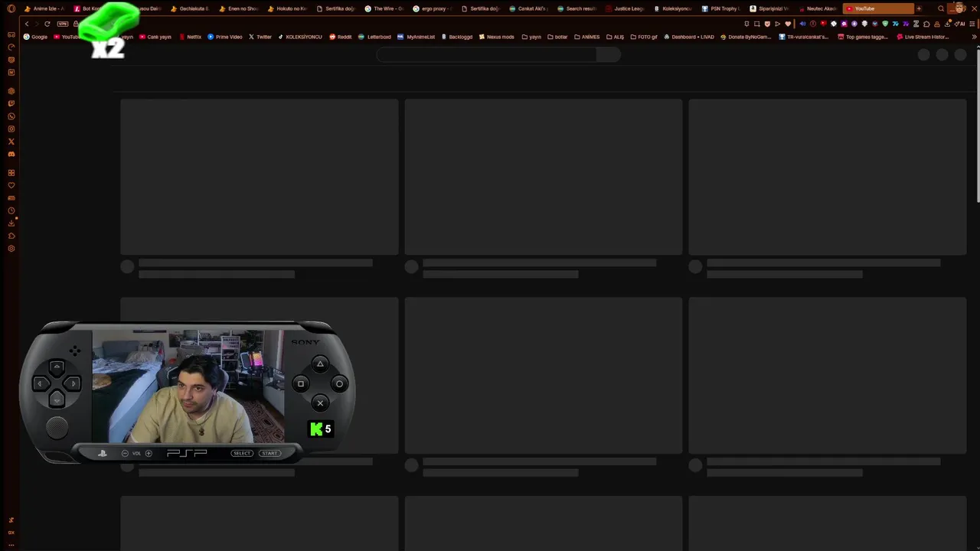Open the Dashboard • LIVAD bookmark
980x551 pixels.
point(689,37)
